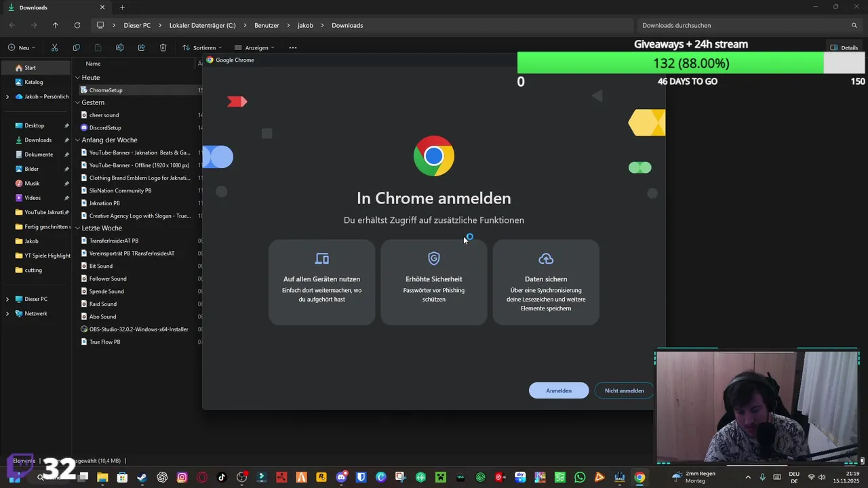The image size is (868, 488).
Task: Select the Downloads tab in Explorer
Action: tap(56, 7)
